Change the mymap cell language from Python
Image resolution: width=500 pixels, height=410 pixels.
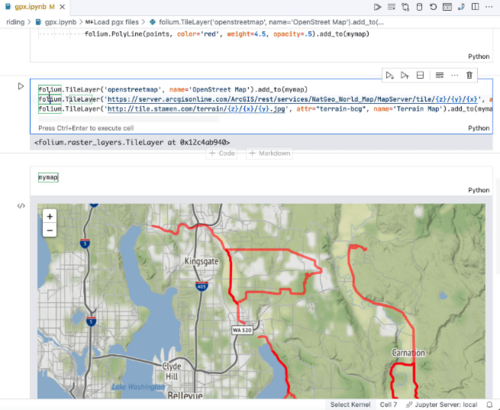click(479, 190)
